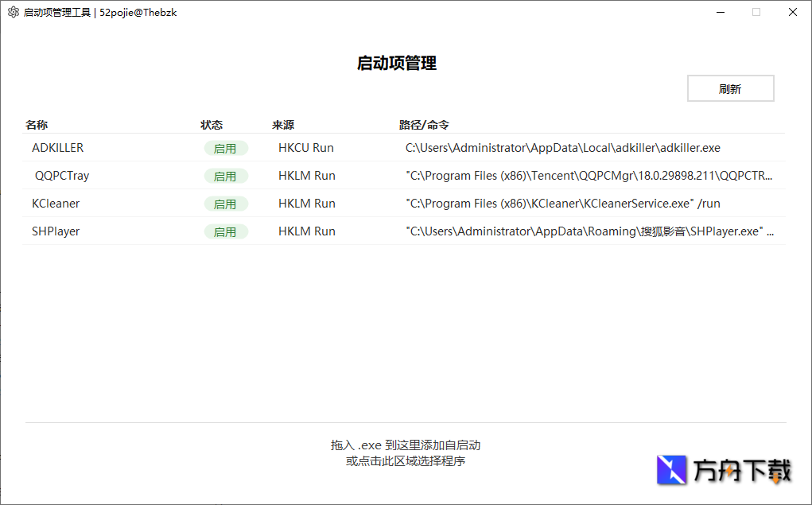Viewport: 812px width, 505px height.
Task: Click ADKILLER's full path text
Action: [561, 148]
